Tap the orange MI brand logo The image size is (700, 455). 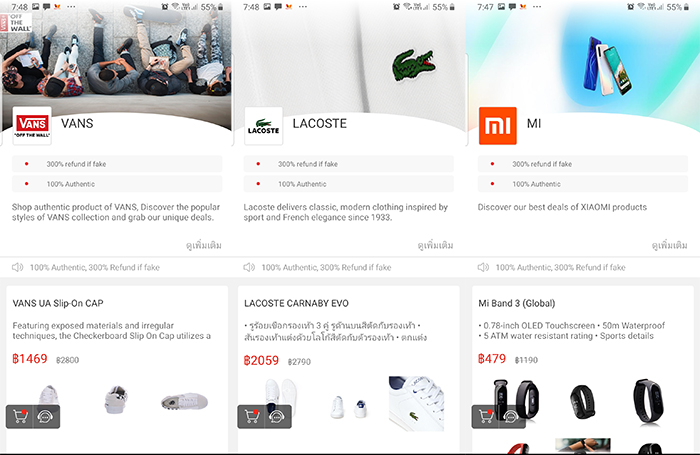(x=497, y=126)
